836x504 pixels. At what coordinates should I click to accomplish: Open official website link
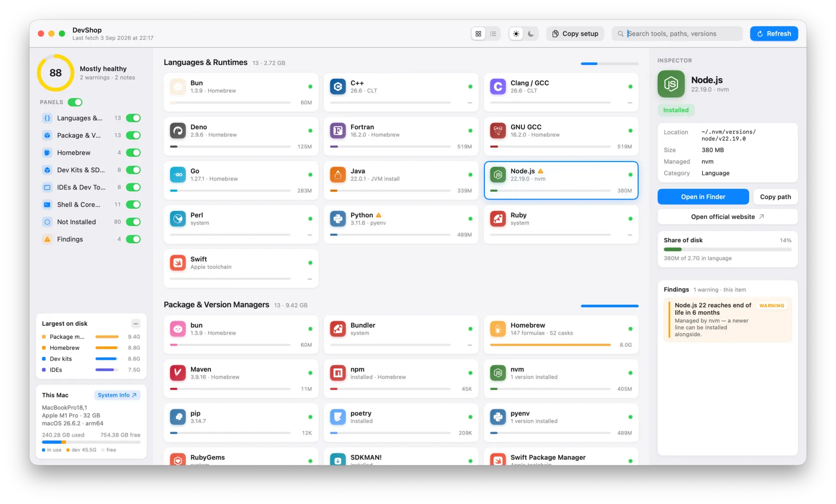[x=727, y=217]
